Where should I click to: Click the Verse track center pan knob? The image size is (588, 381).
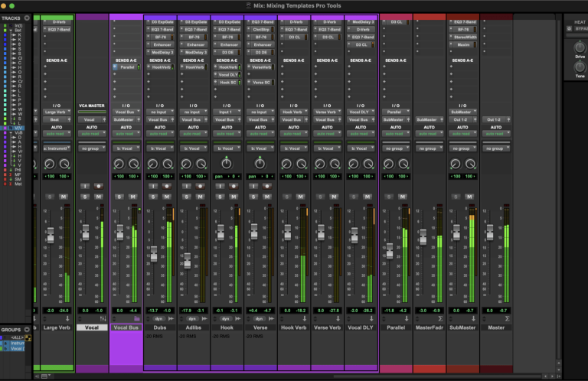(x=260, y=163)
